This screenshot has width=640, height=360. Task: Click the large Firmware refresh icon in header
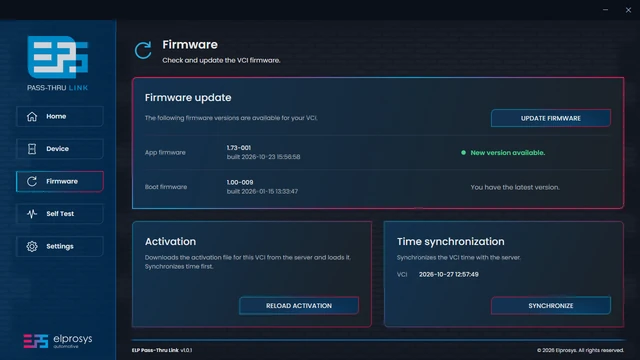click(x=143, y=50)
